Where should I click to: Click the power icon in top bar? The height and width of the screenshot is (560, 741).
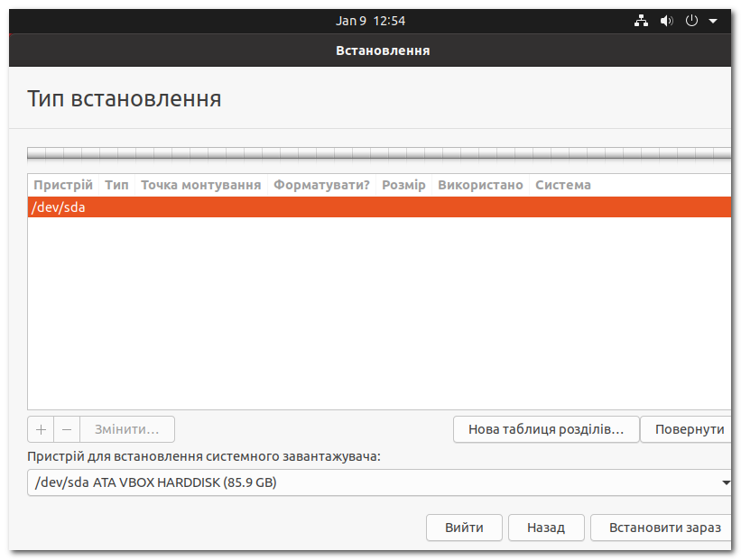pos(690,20)
